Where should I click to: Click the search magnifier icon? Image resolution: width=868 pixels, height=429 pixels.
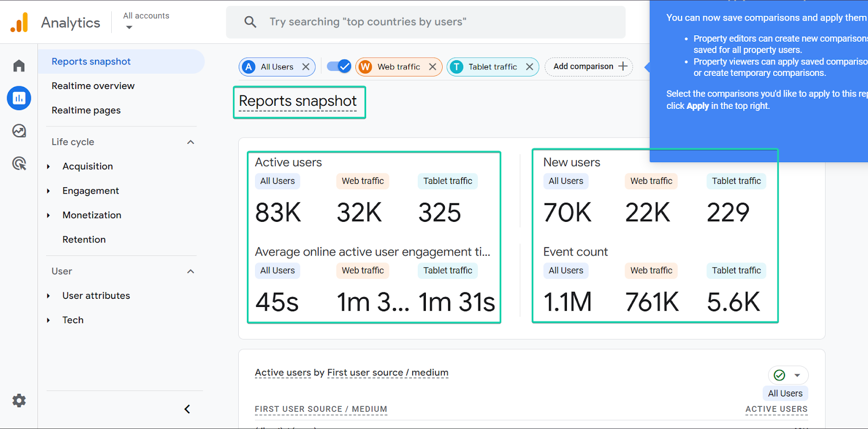(250, 22)
